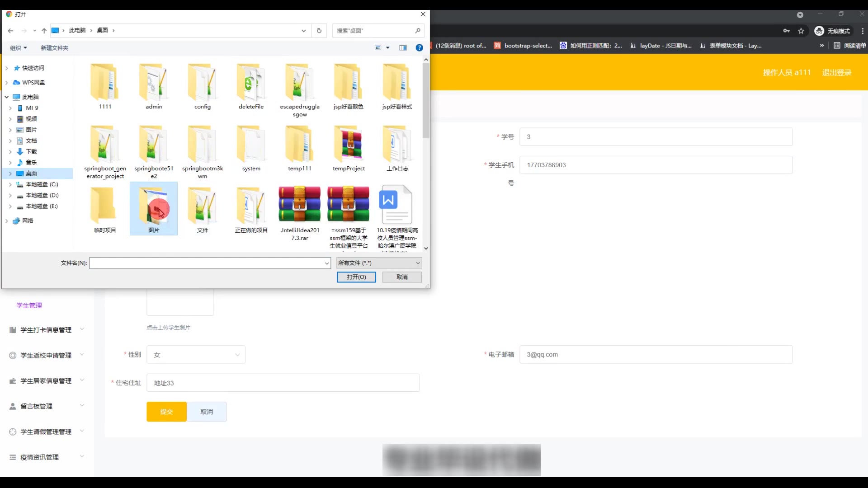868x488 pixels.
Task: Click 退出登录 link in header
Action: pyautogui.click(x=836, y=72)
